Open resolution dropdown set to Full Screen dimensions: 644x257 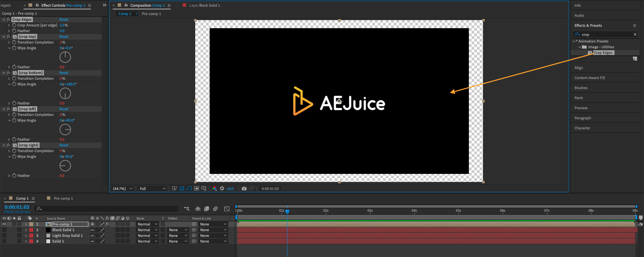[x=153, y=189]
